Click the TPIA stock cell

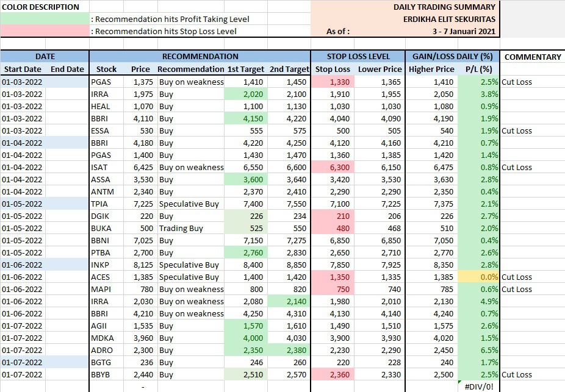tap(99, 204)
